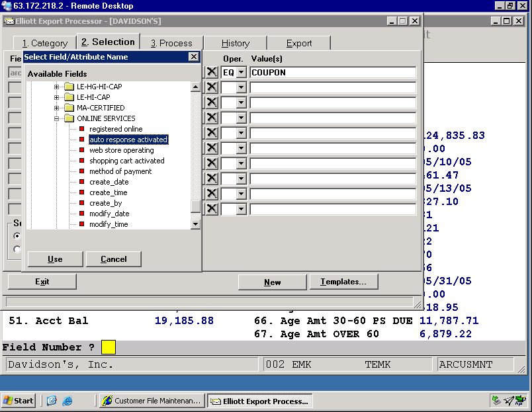Select the "modify_date" field
This screenshot has width=532, height=412.
(x=109, y=214)
